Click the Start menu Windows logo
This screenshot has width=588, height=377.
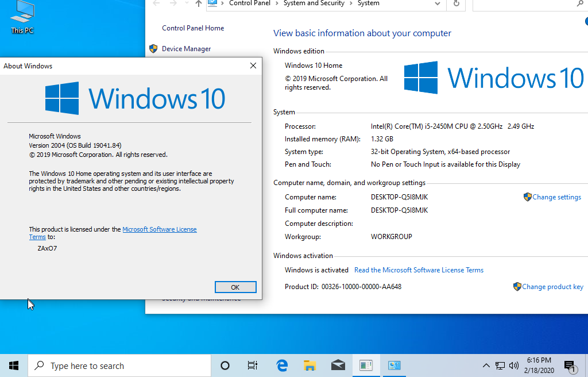14,366
